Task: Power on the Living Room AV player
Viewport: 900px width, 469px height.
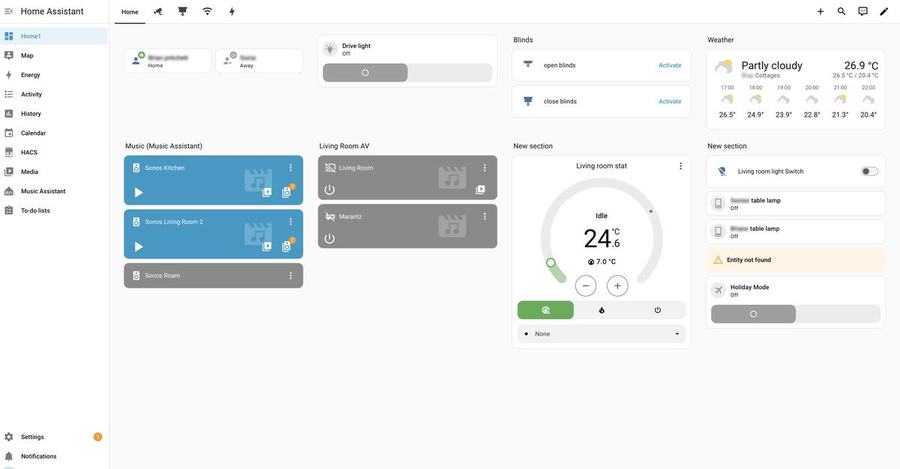Action: click(x=329, y=189)
